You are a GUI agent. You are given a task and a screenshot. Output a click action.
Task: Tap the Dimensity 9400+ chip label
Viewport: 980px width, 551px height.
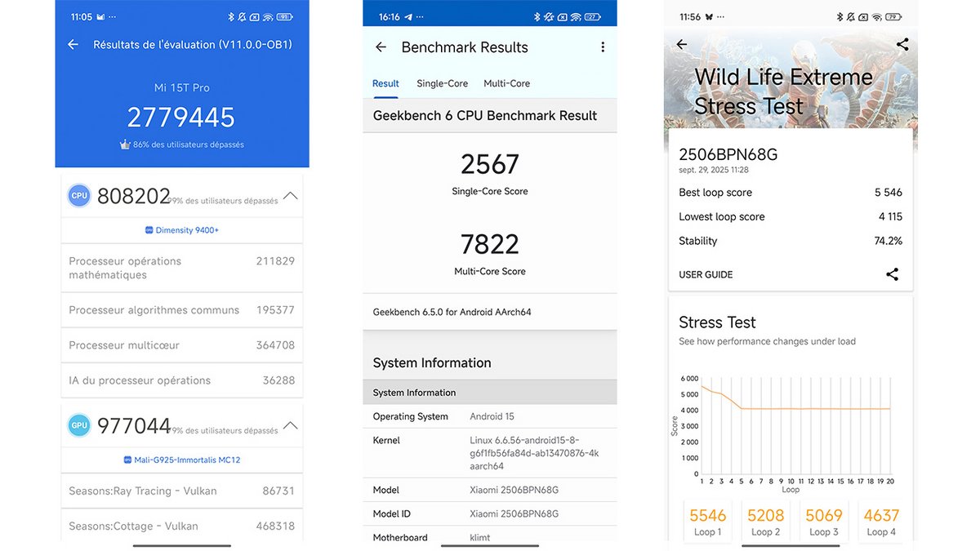point(182,230)
